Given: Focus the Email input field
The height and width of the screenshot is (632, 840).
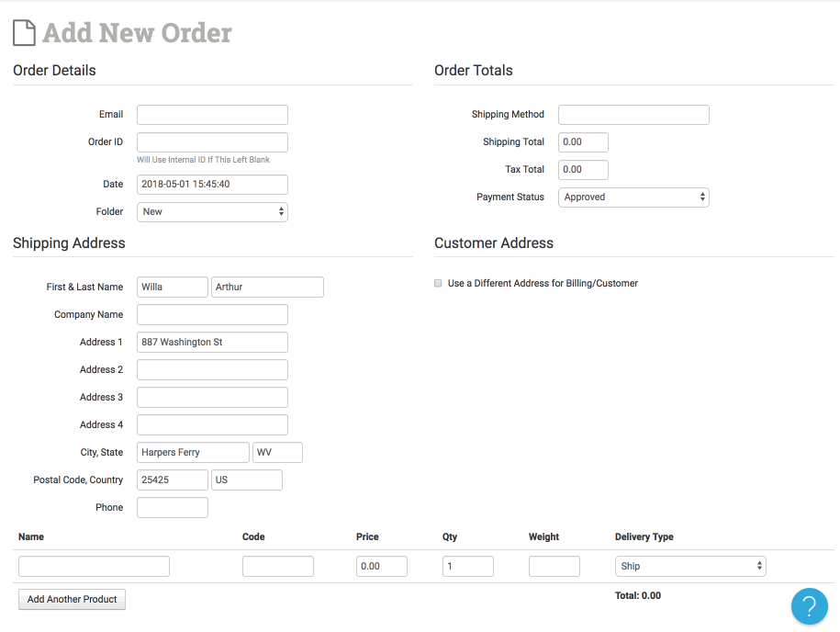Looking at the screenshot, I should (x=212, y=115).
